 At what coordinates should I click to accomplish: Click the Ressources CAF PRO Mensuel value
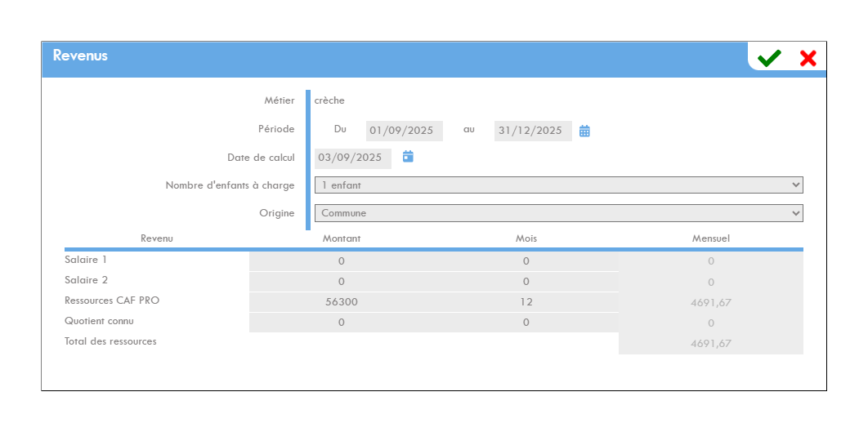pyautogui.click(x=710, y=303)
